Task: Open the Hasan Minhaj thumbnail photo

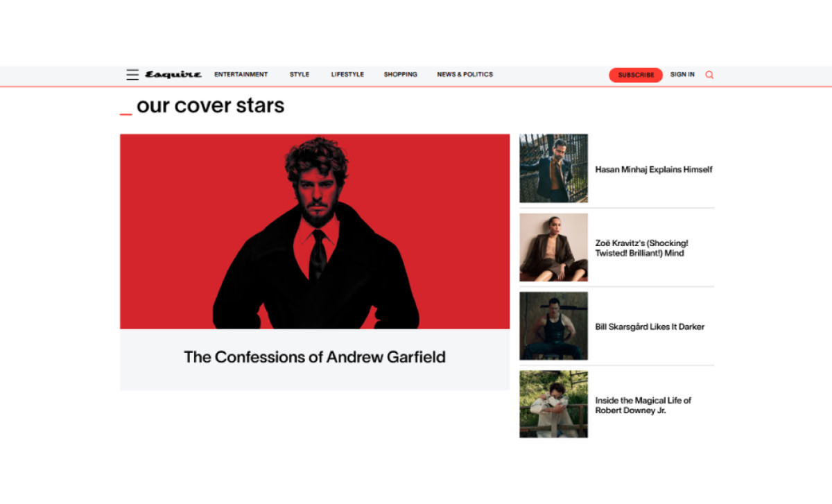Action: 553,168
